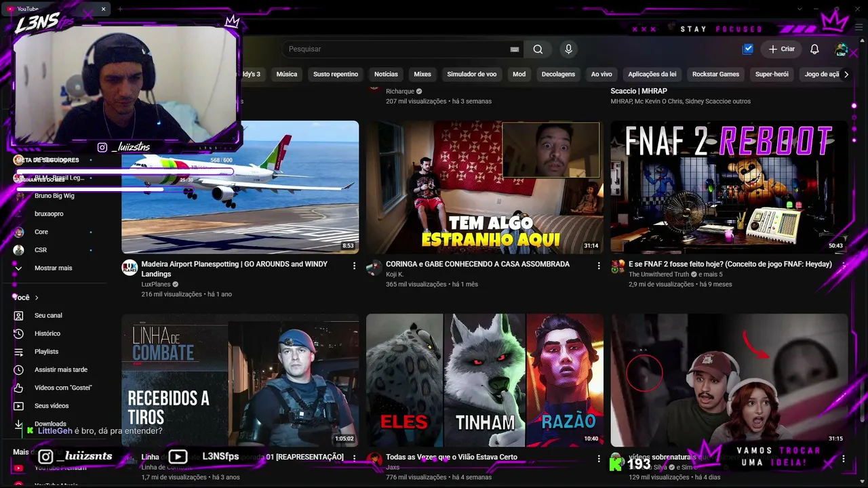This screenshot has height=488, width=868.
Task: Open the Criar dropdown button
Action: [x=781, y=49]
